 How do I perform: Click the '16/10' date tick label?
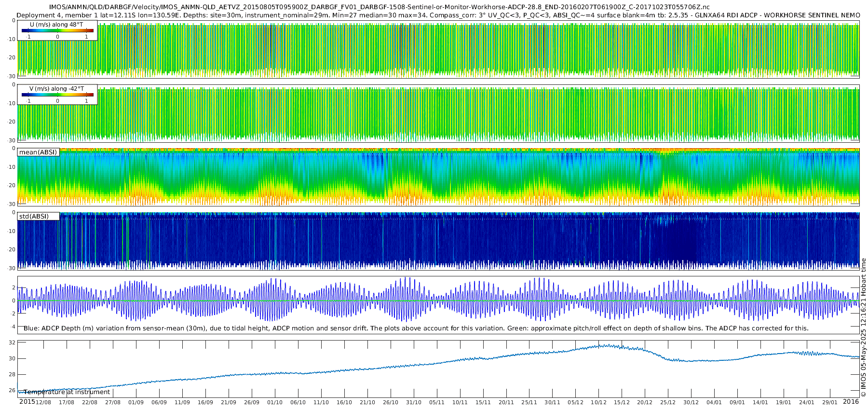click(344, 402)
